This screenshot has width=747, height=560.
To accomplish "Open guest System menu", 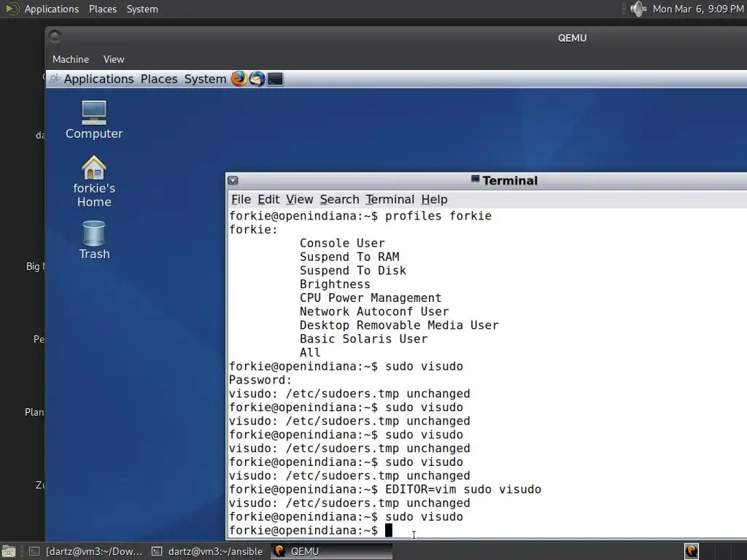I will coord(205,79).
